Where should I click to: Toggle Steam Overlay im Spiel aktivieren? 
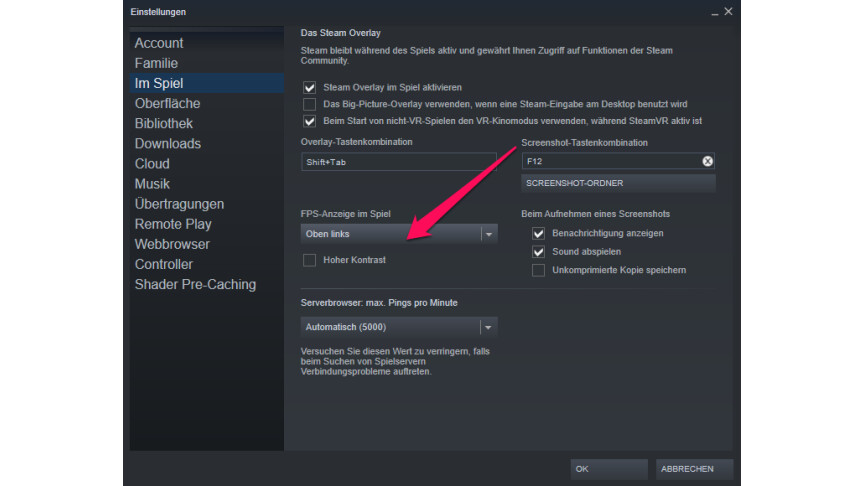tap(309, 88)
